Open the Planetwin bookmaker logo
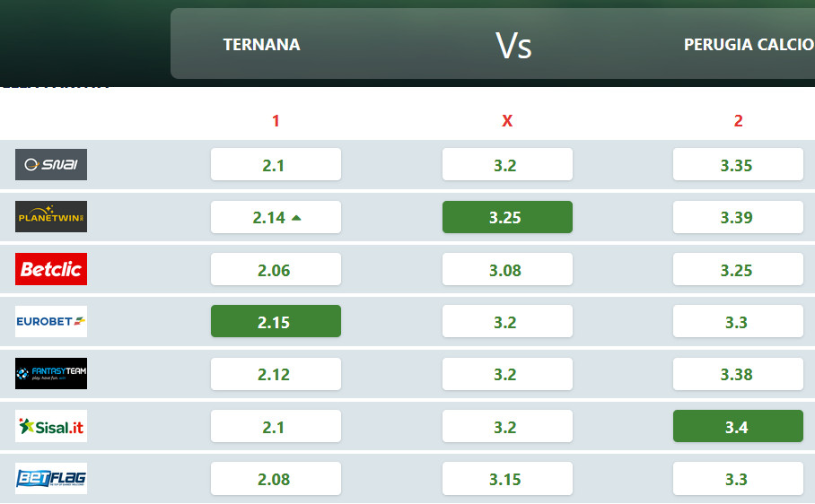815x504 pixels. pyautogui.click(x=51, y=216)
